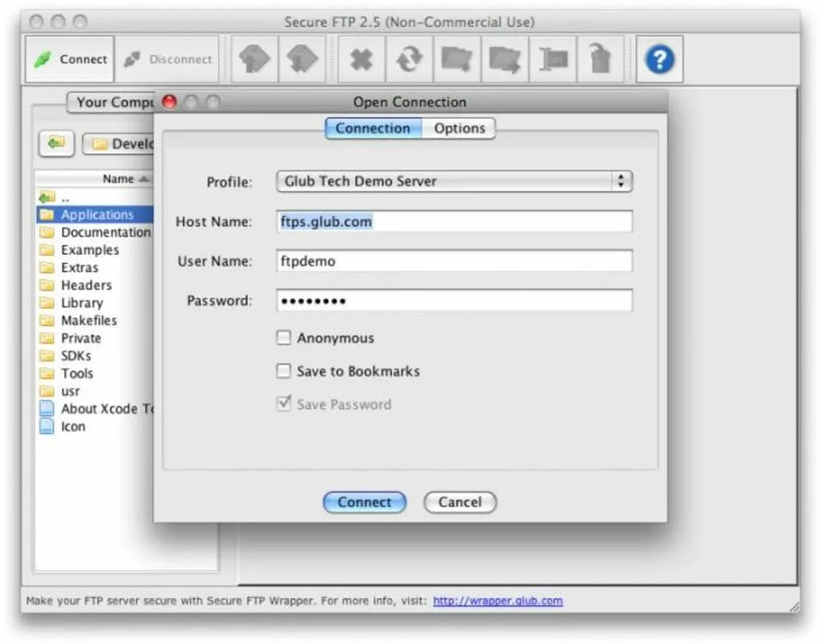Select the usr folder

pos(94,392)
